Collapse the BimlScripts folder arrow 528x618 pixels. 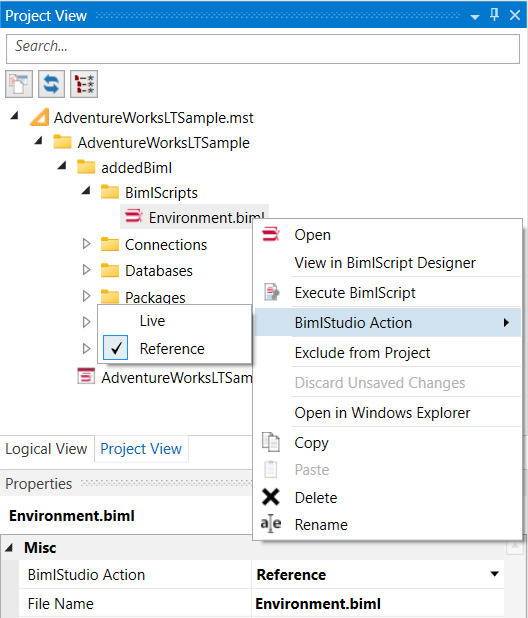coord(86,191)
